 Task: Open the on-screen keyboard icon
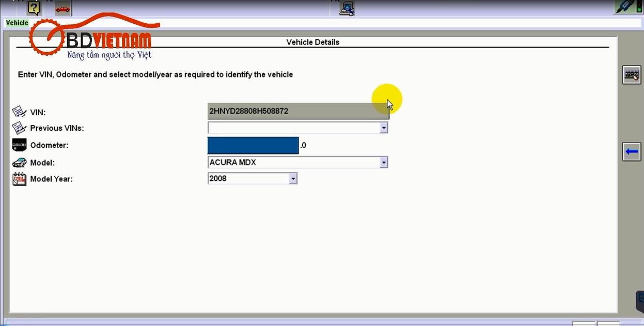tap(632, 75)
